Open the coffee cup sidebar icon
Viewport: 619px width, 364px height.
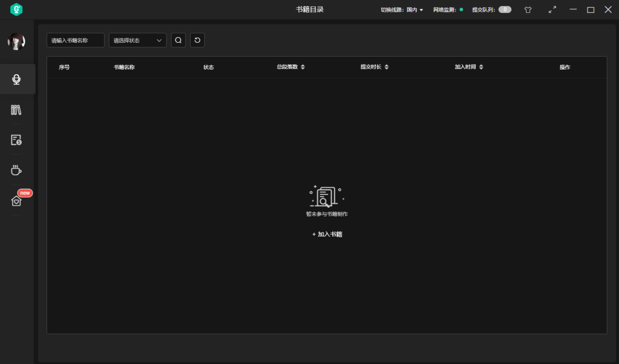click(17, 170)
